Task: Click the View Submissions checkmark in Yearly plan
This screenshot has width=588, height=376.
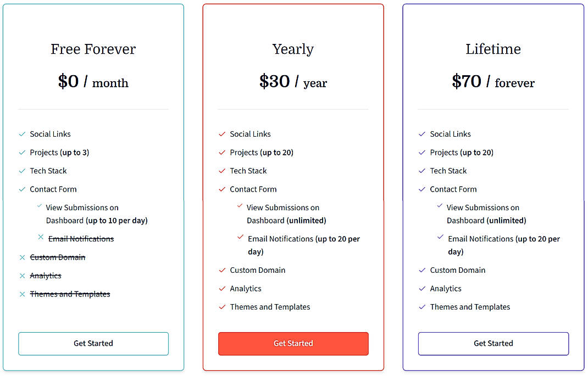Action: (240, 207)
